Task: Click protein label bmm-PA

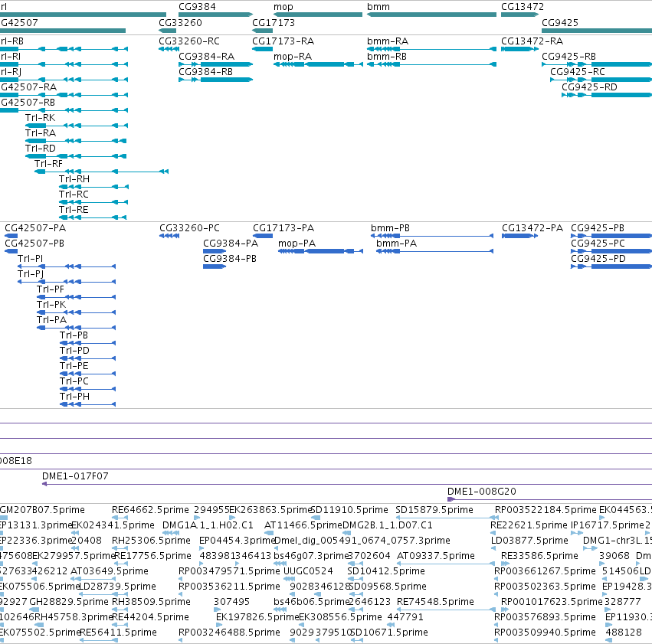Action: [x=396, y=244]
